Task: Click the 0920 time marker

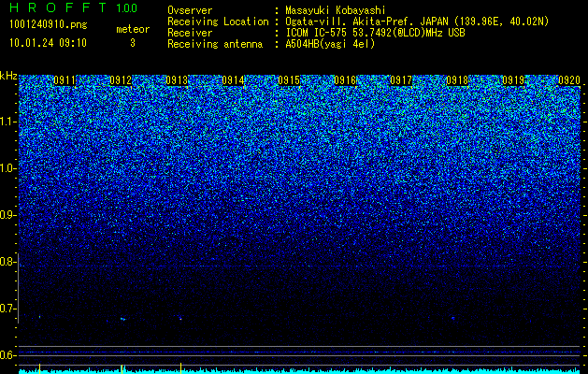Action: (569, 80)
